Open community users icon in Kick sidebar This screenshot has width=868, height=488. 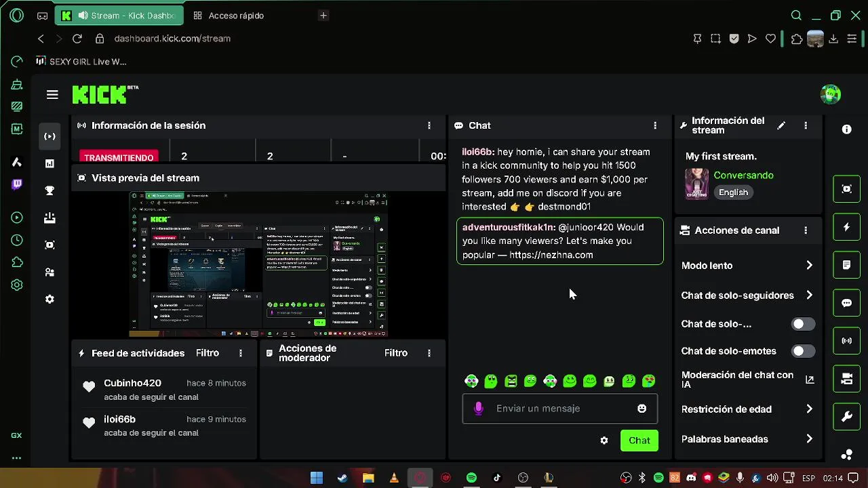click(x=50, y=272)
